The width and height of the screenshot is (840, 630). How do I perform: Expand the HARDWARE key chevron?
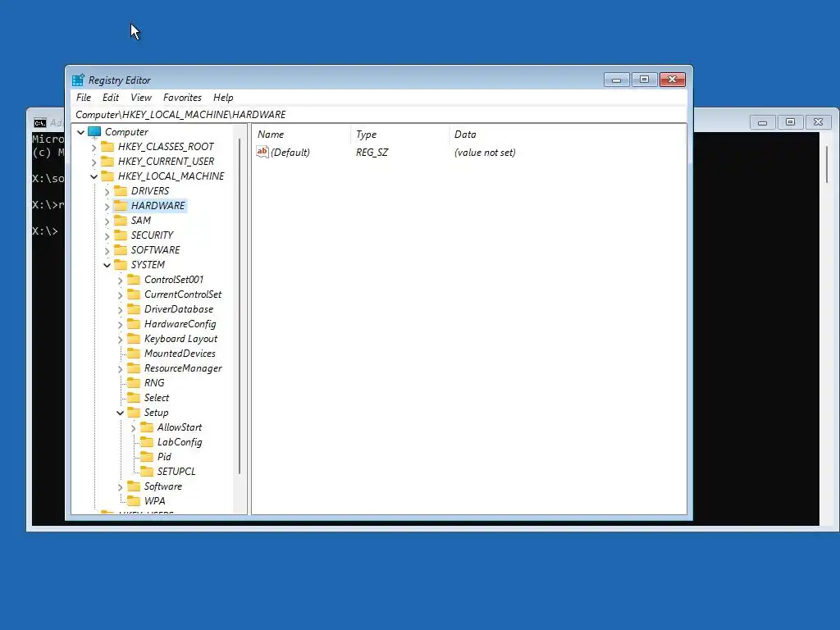[x=107, y=206]
